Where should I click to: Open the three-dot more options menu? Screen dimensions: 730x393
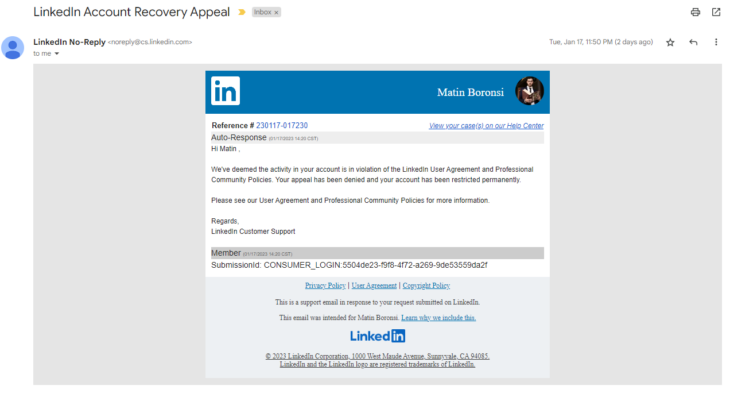(716, 42)
